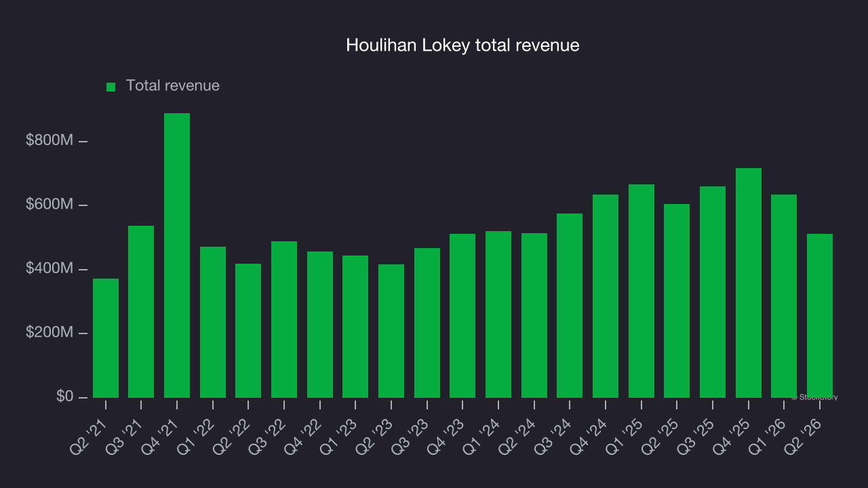
Task: Click the Q2 '25 bar
Action: pos(677,301)
